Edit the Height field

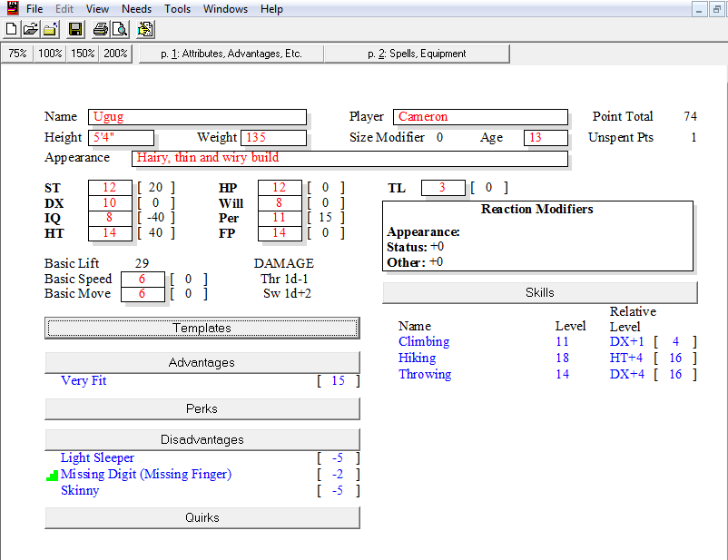pos(121,137)
